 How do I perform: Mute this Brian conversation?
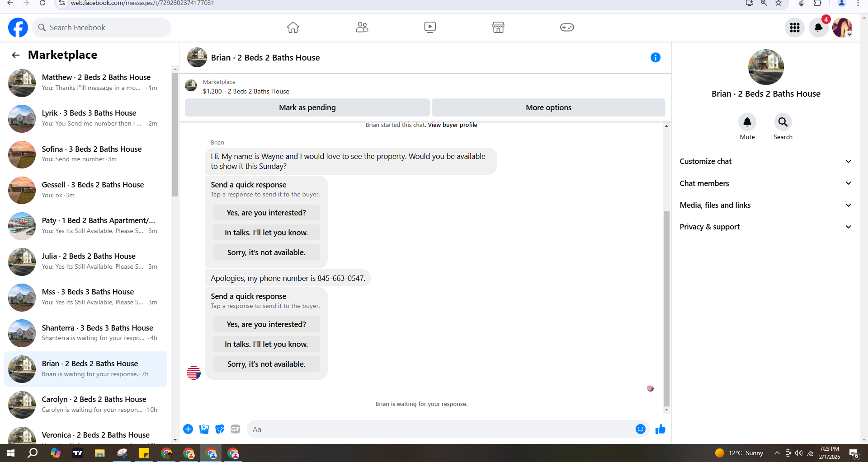pyautogui.click(x=747, y=122)
